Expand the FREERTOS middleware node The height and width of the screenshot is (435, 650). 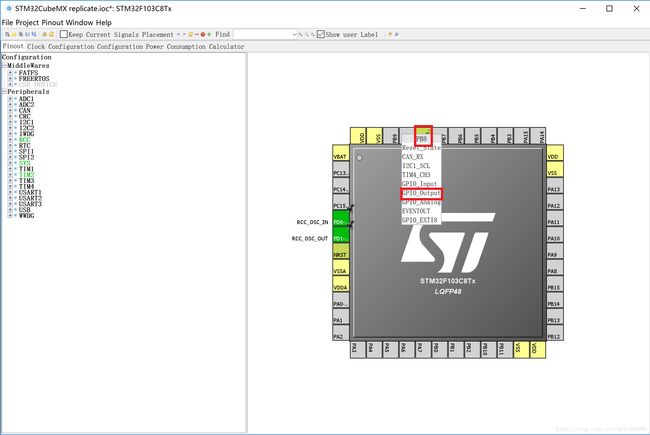[x=10, y=80]
